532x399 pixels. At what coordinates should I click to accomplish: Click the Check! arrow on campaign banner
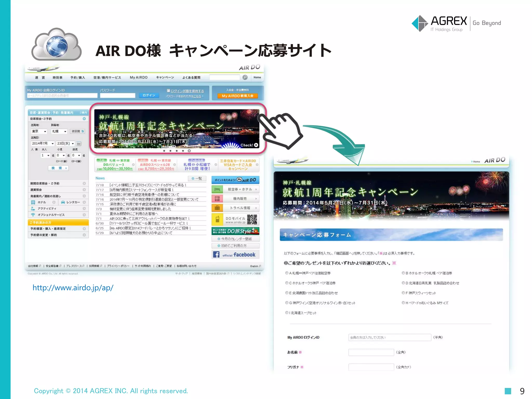point(256,145)
